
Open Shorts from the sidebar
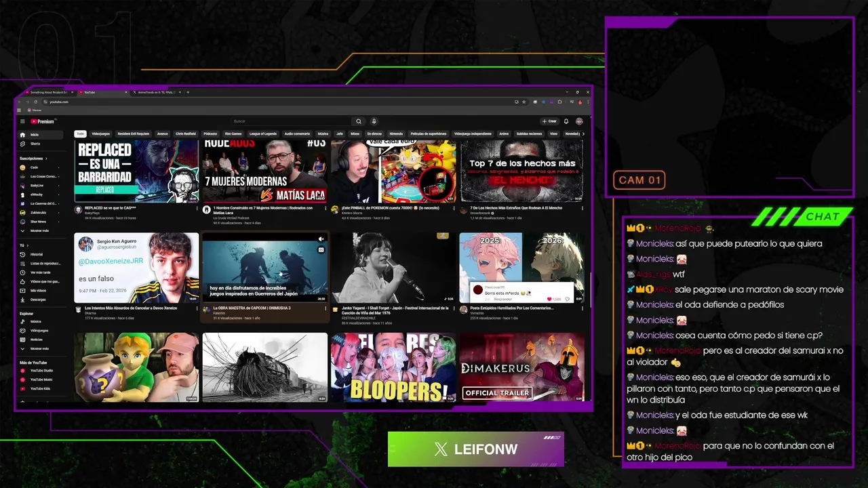[x=40, y=144]
